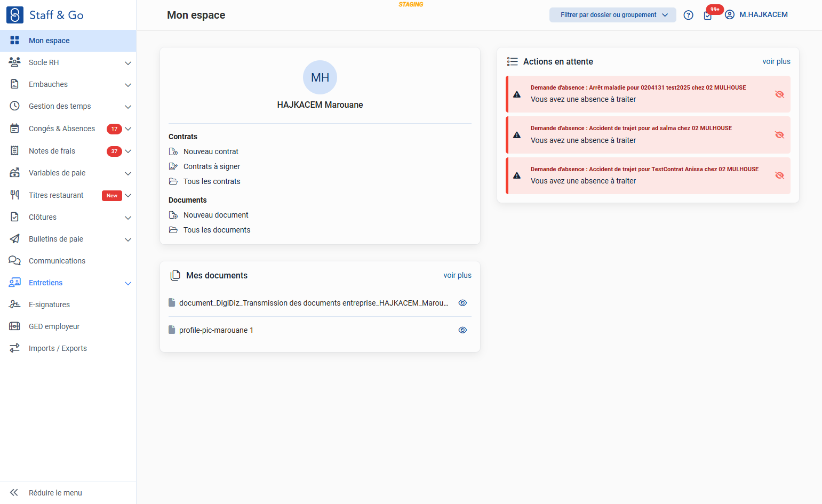
Task: Open the help question mark icon
Action: (689, 15)
